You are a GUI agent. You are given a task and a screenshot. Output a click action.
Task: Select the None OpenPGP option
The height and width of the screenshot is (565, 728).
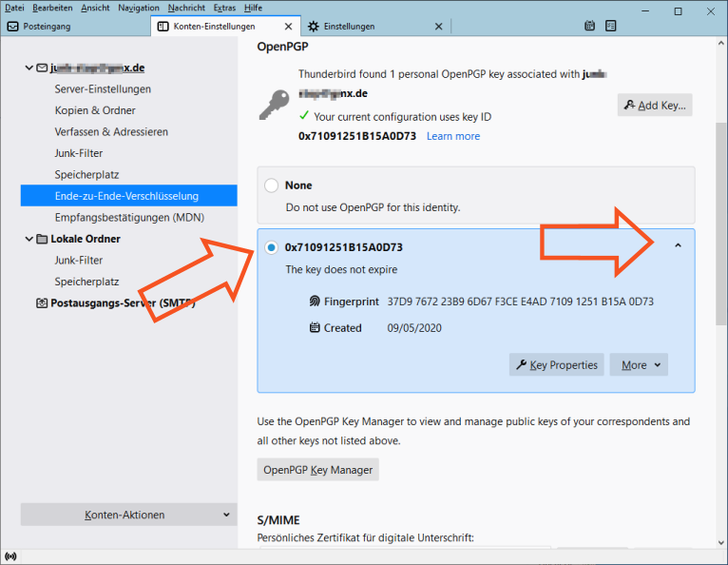point(272,185)
